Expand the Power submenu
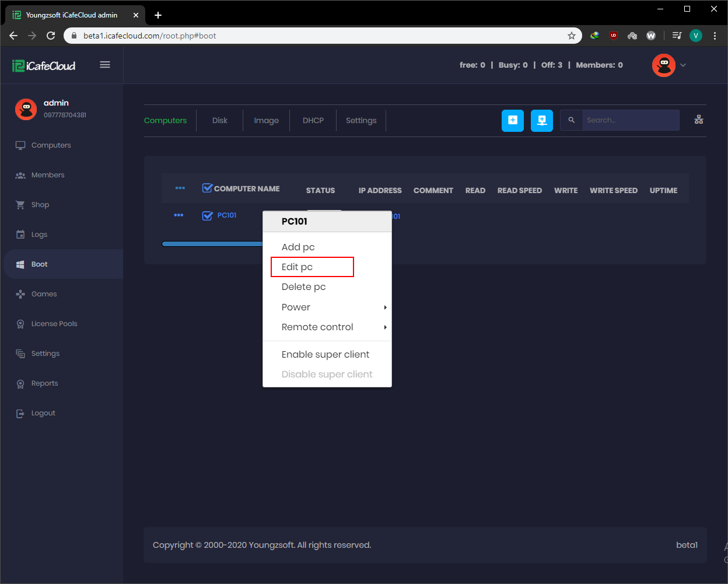728x584 pixels. (296, 306)
